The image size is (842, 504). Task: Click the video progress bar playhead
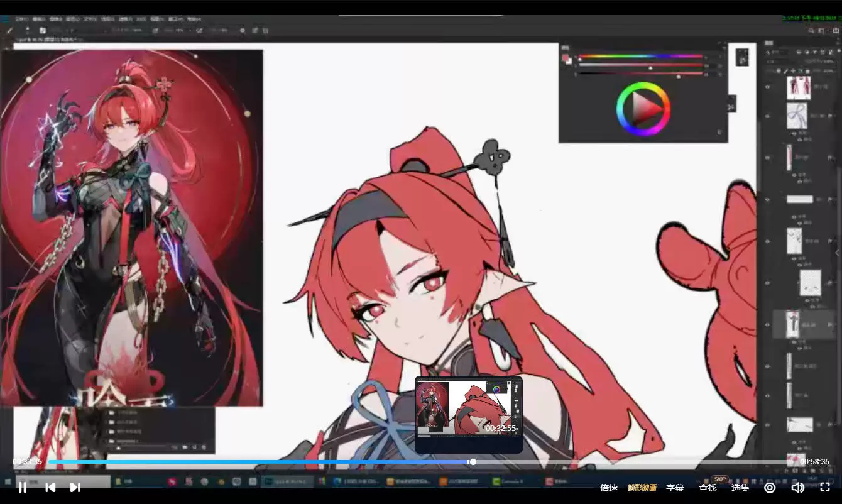click(x=473, y=462)
